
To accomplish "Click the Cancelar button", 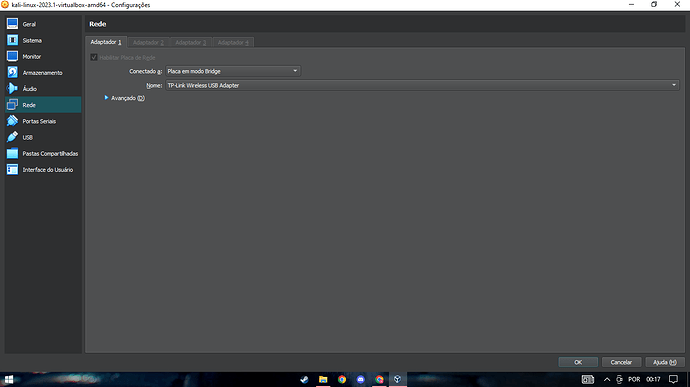I will click(x=621, y=362).
